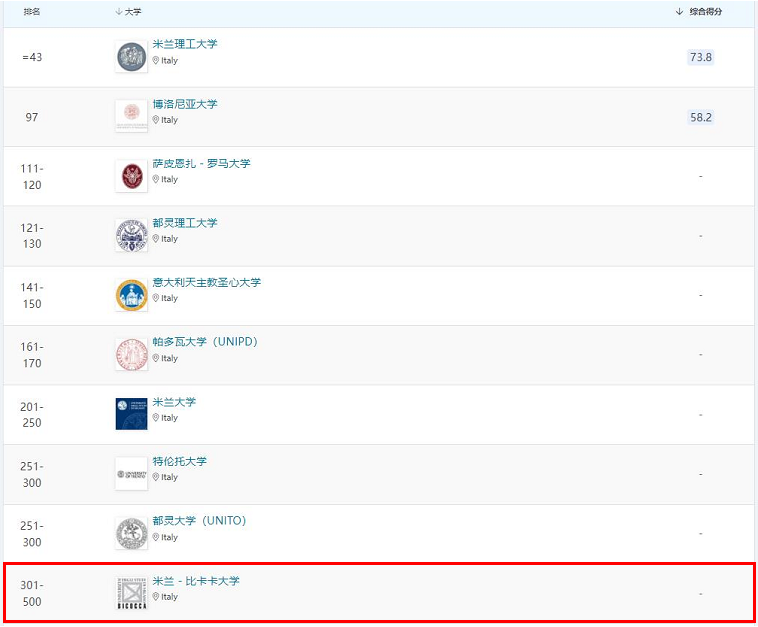Open the 博洛尼亚大学 university logo
This screenshot has width=758, height=627.
[x=131, y=116]
